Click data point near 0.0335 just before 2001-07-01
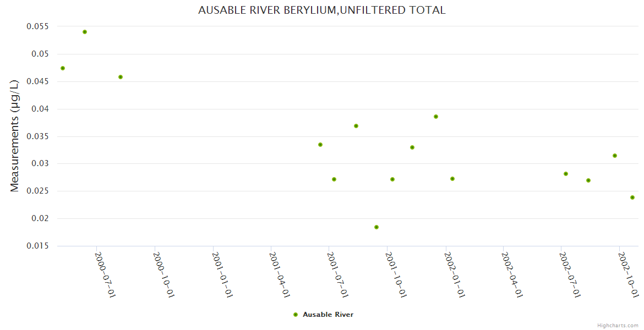Image resolution: width=644 pixels, height=330 pixels. (320, 145)
